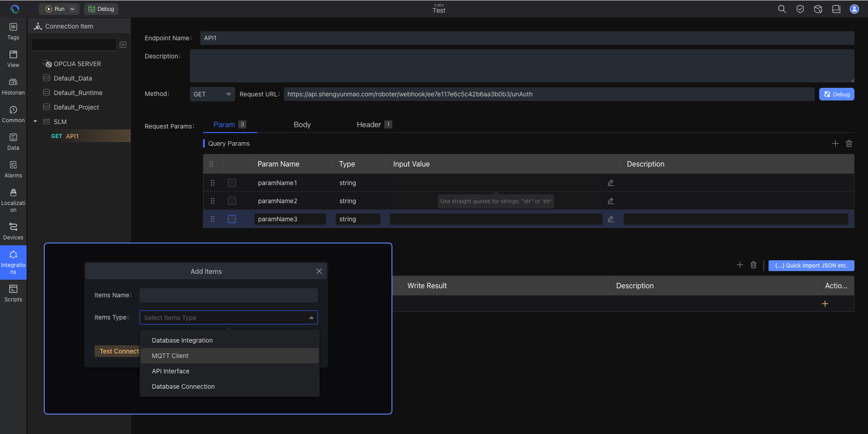Screen dimensions: 868x434
Task: Open the Historian sidebar section
Action: click(x=13, y=87)
